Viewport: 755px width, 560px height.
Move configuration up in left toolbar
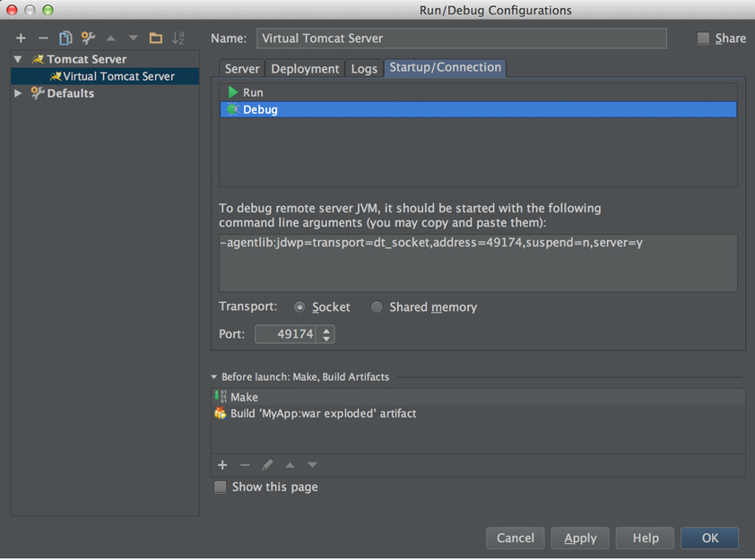[111, 38]
